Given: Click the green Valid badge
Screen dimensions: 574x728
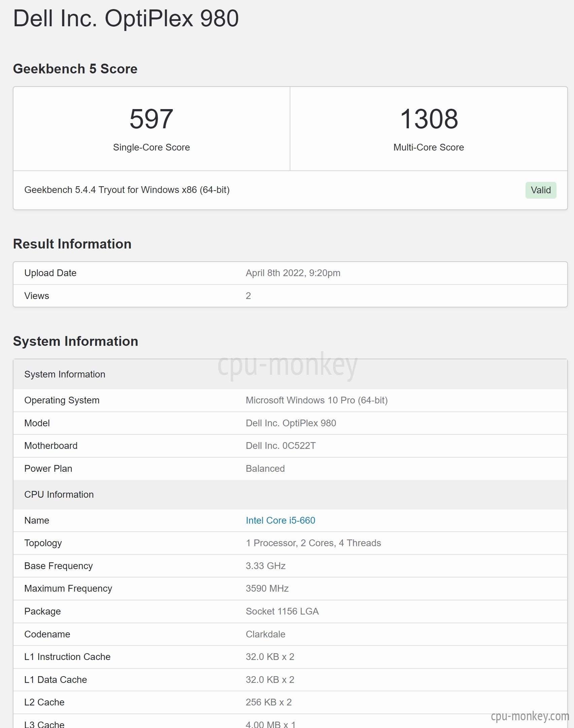Looking at the screenshot, I should point(541,190).
